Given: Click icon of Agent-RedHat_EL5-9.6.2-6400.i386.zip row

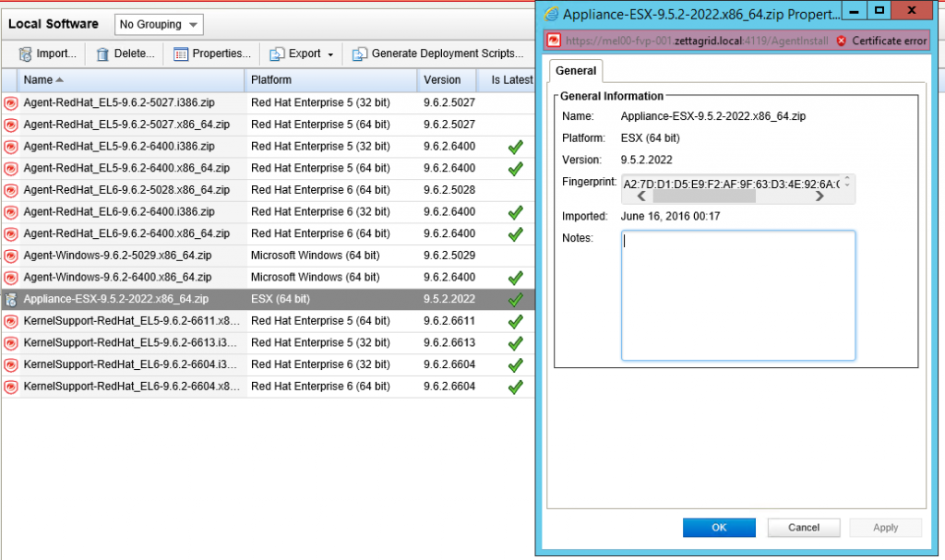Looking at the screenshot, I should point(11,147).
